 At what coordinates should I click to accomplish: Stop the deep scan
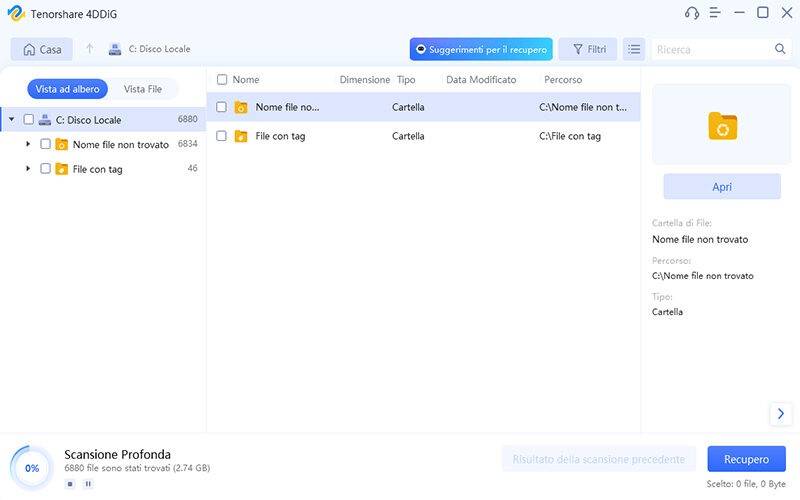coord(70,484)
